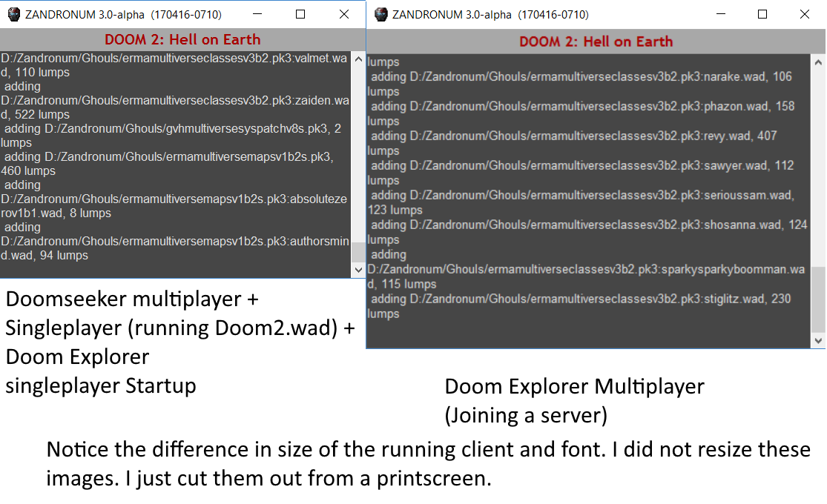This screenshot has height=504, width=827.
Task: Close the window listing valmet.wad
Action: coord(344,14)
